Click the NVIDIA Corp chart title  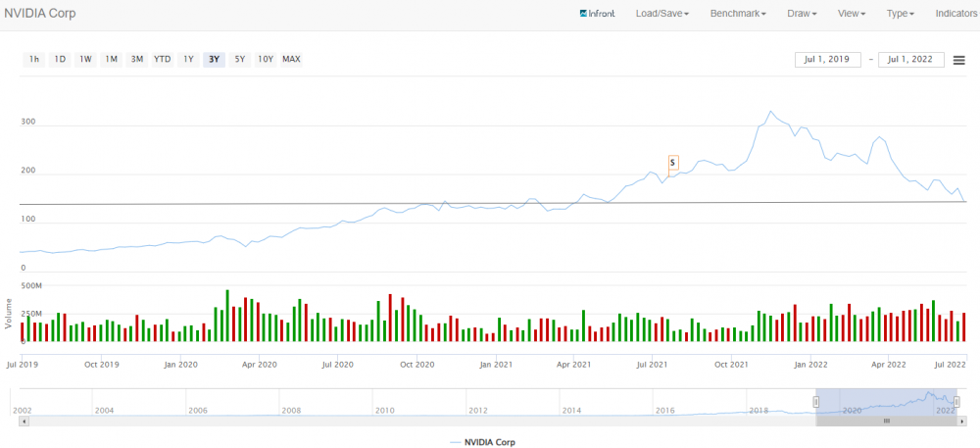pos(40,13)
